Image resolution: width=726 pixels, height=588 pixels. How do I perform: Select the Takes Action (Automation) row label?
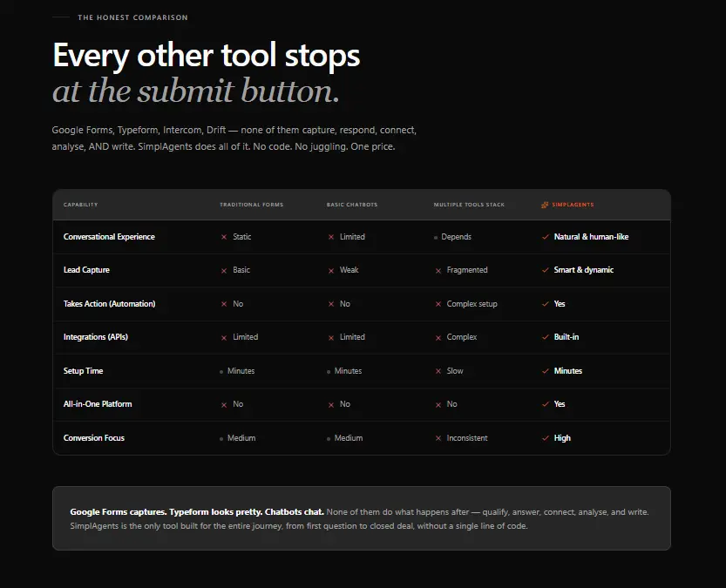click(109, 303)
